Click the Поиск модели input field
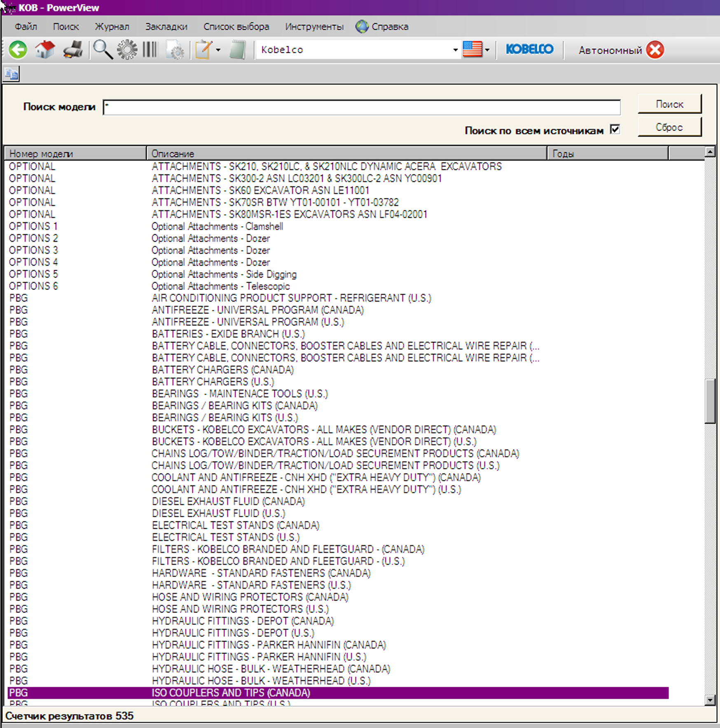Screen dimensions: 720x728 pyautogui.click(x=361, y=107)
